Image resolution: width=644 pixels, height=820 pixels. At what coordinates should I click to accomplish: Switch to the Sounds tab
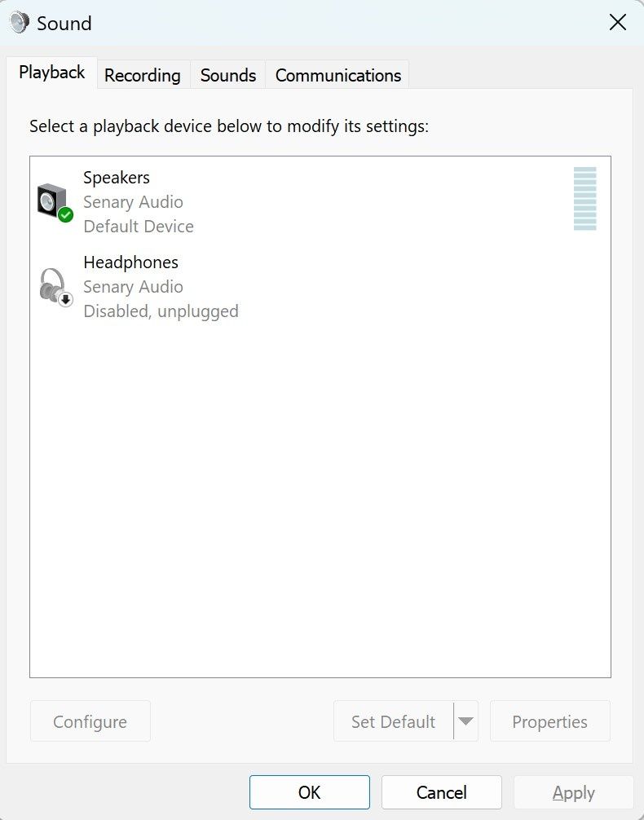point(228,76)
